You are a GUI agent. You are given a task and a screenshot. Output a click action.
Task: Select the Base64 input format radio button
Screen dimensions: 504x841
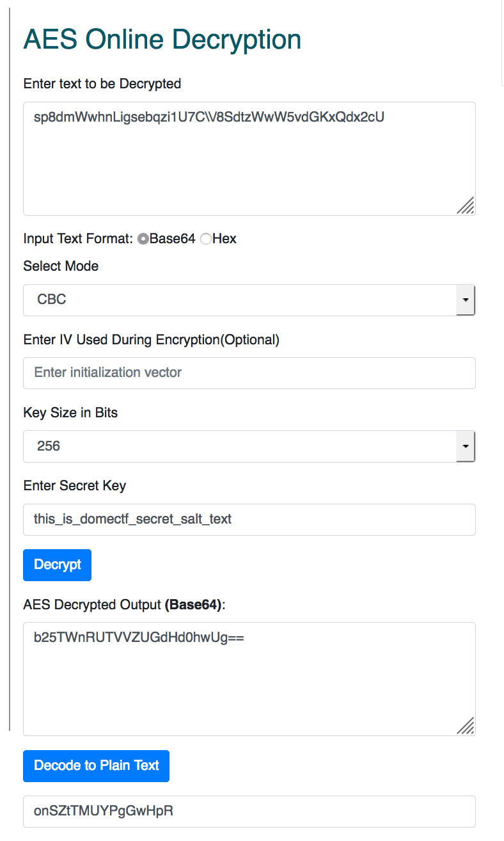click(x=143, y=239)
